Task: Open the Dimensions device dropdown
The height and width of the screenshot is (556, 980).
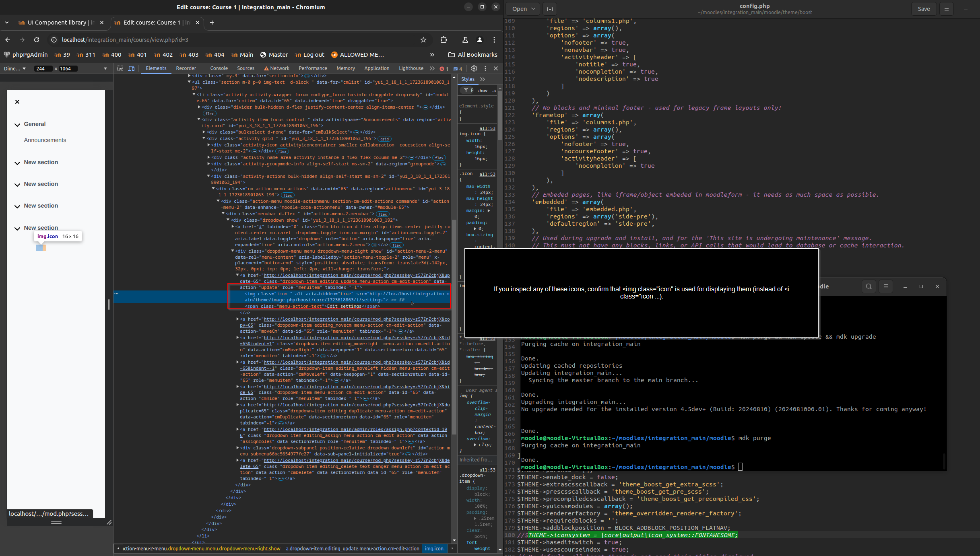Action: 15,69
